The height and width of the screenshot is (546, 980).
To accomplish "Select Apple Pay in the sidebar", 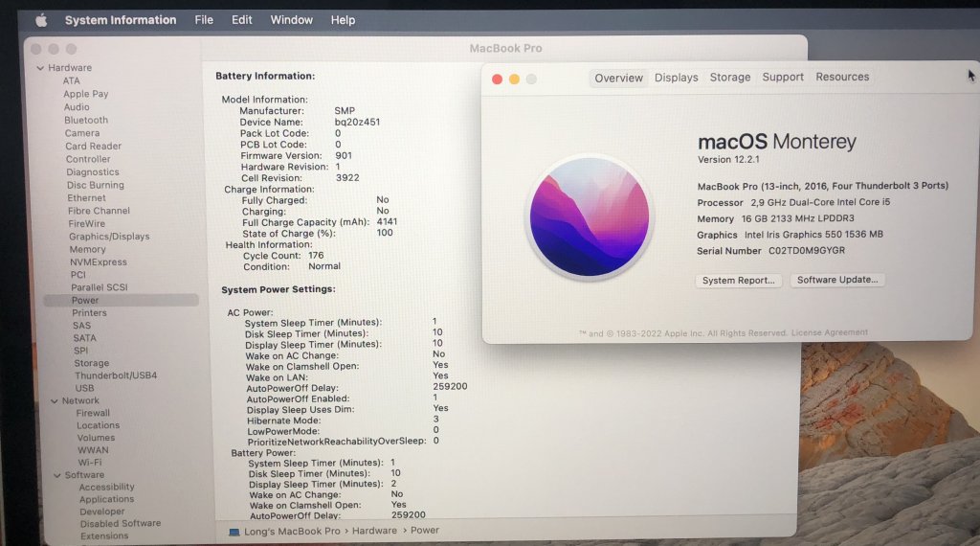I will [85, 94].
